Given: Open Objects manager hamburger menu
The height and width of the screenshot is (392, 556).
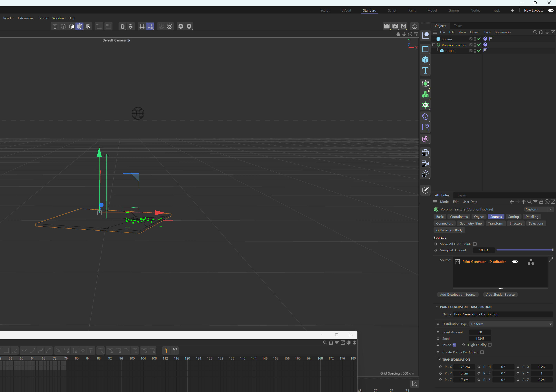Looking at the screenshot, I should coord(435,32).
